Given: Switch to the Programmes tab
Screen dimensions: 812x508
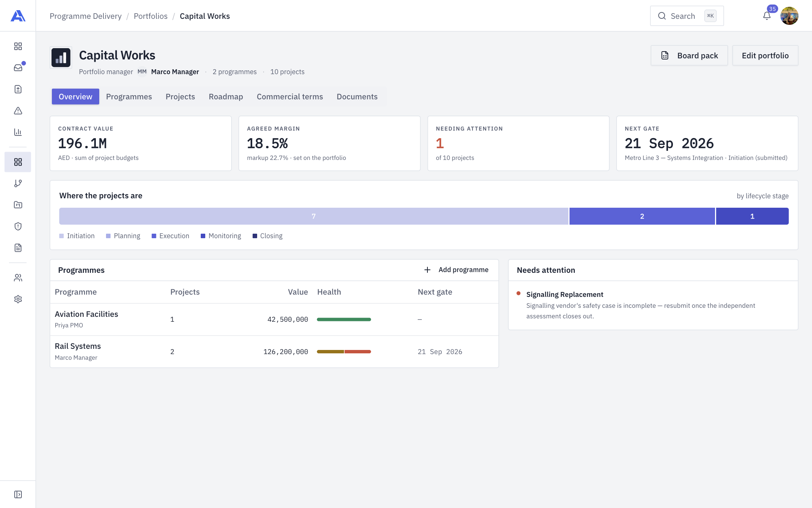Looking at the screenshot, I should pos(129,97).
